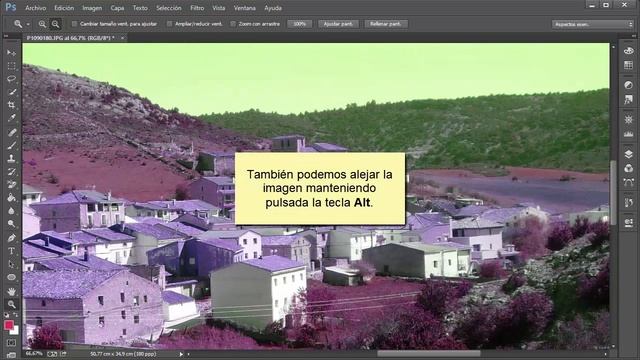Open the Ventana menu

[x=244, y=8]
